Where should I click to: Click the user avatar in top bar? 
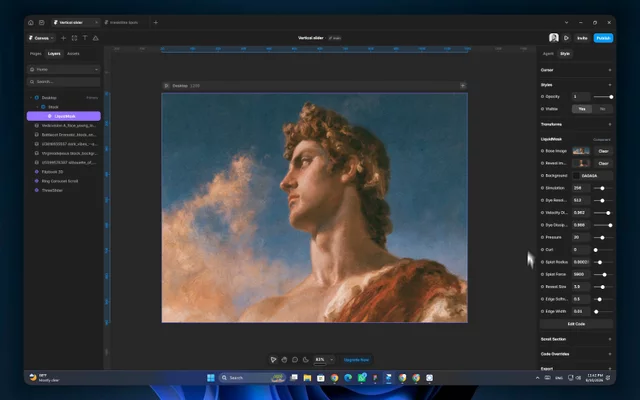(553, 38)
